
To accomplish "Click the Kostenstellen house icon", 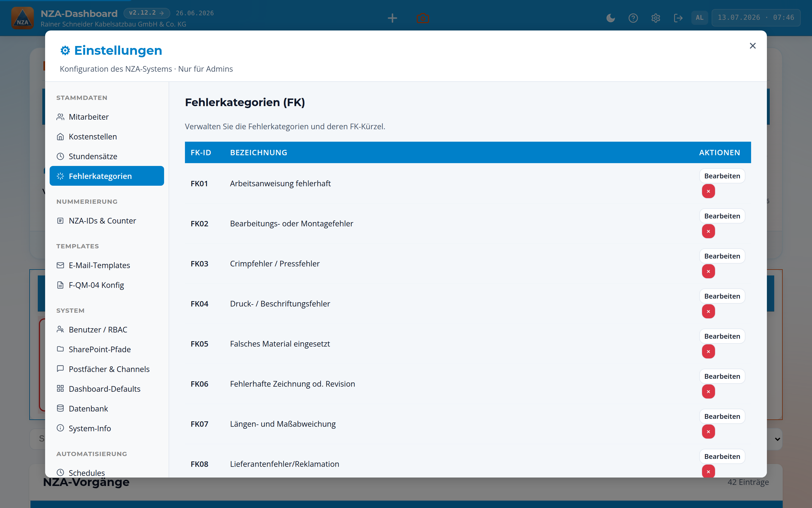I will [x=60, y=136].
